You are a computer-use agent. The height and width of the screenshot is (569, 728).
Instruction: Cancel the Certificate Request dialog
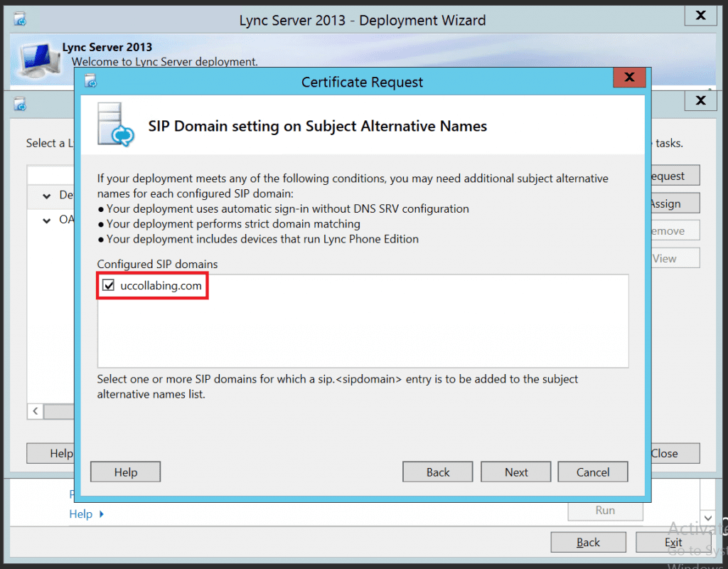point(592,472)
